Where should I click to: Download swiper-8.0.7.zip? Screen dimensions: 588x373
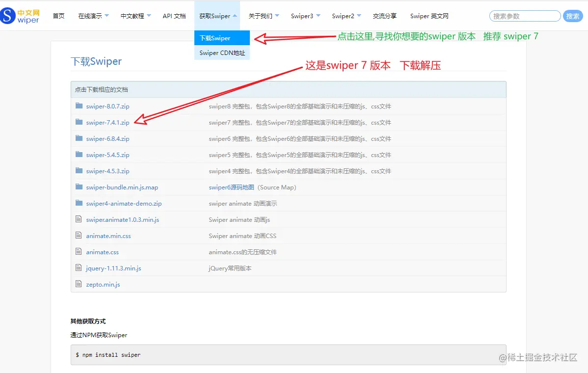click(x=107, y=106)
